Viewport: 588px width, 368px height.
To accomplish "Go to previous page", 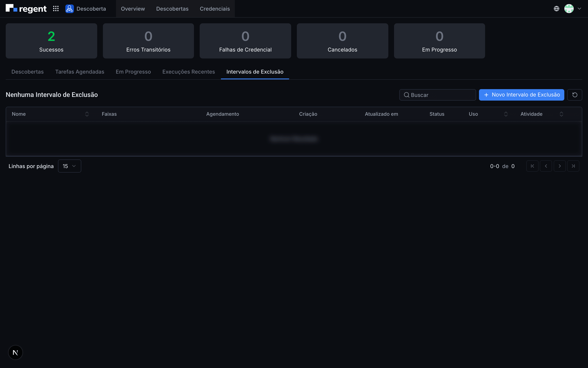I will coord(546,166).
